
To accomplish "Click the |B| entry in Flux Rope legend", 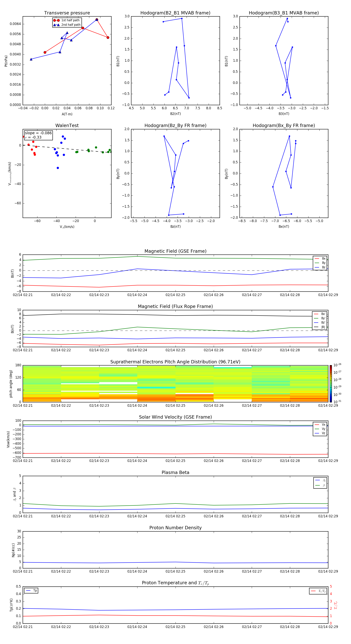I will [x=320, y=327].
